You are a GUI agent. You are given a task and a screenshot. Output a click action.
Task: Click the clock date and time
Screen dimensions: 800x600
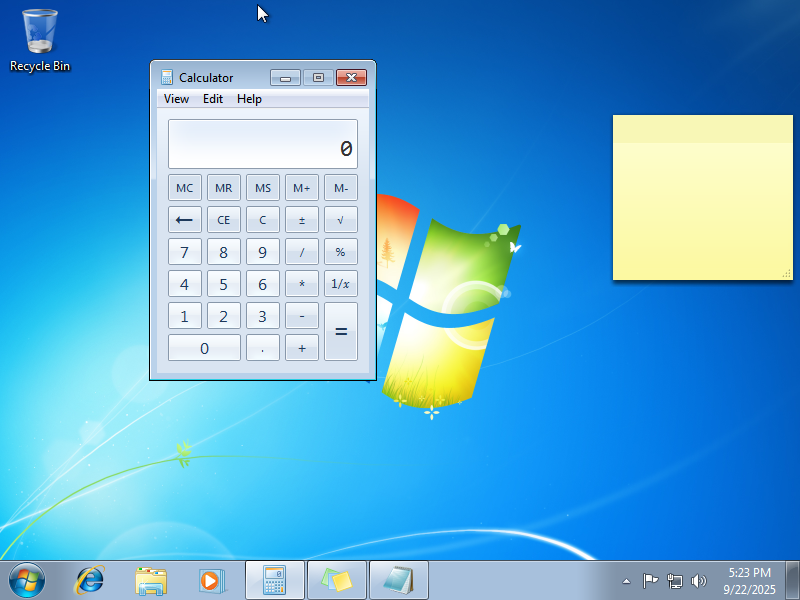pos(749,581)
